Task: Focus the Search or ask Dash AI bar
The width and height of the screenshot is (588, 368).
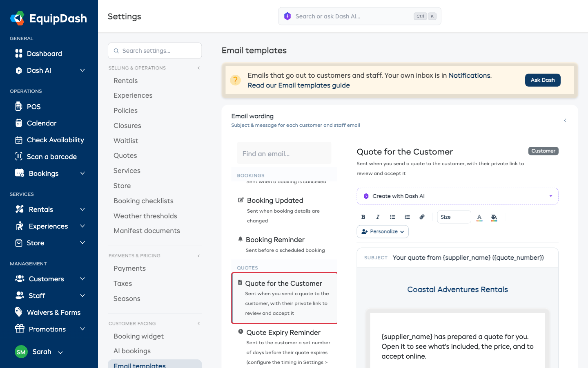Action: (360, 16)
